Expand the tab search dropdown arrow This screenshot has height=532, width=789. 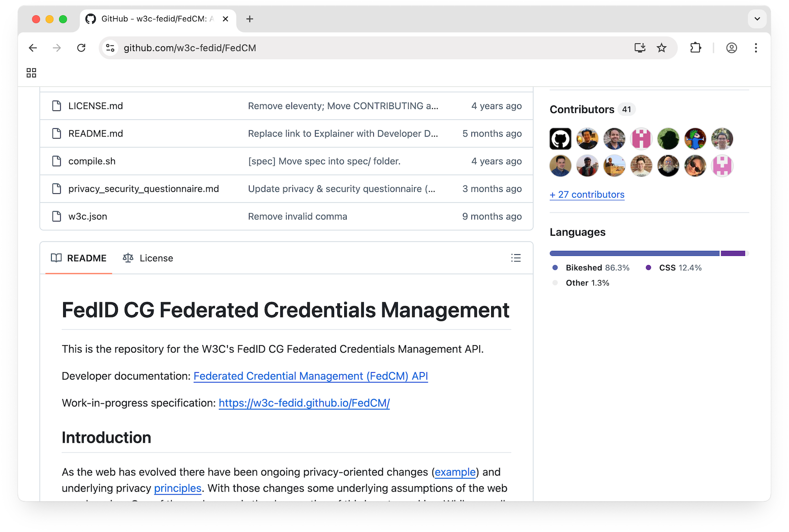(757, 19)
